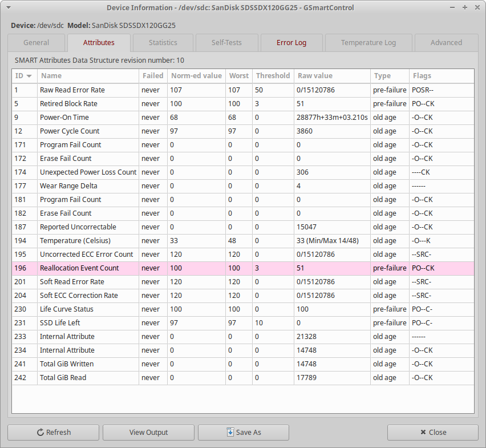Maximize the device information window
This screenshot has width=486, height=448.
tap(465, 7)
